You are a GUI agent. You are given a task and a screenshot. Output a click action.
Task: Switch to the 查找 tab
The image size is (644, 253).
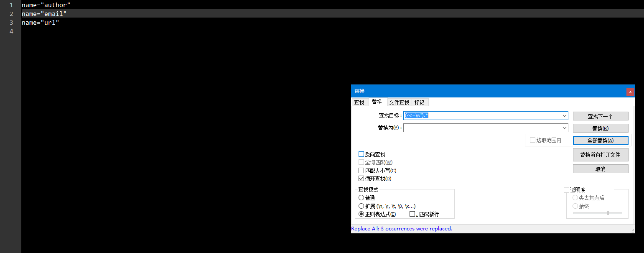click(x=360, y=102)
